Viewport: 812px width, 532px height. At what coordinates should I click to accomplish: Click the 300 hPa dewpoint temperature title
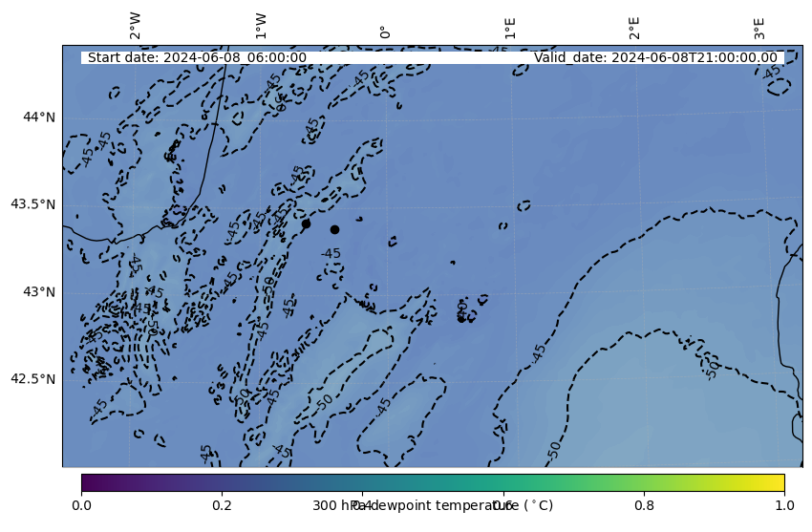click(x=433, y=505)
